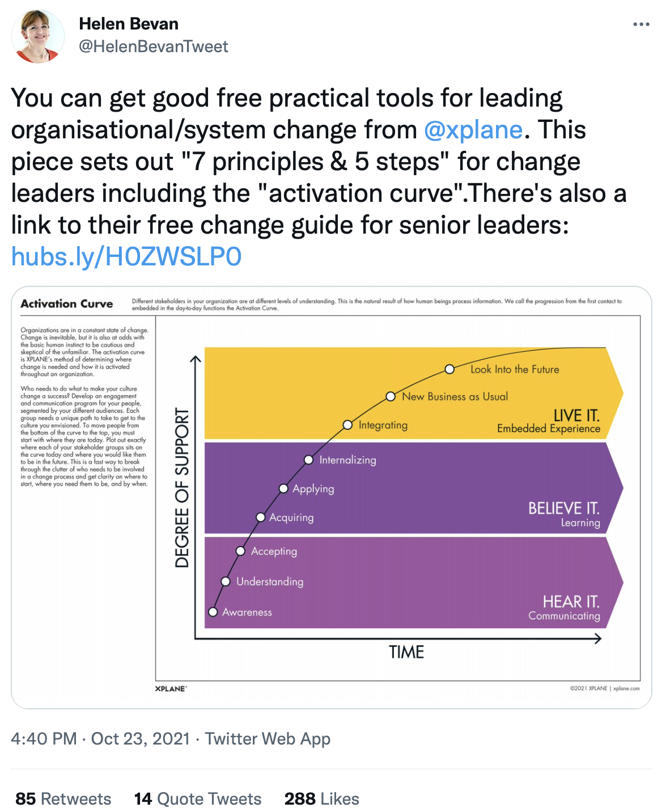Click the Twitter Web App source label

(268, 738)
